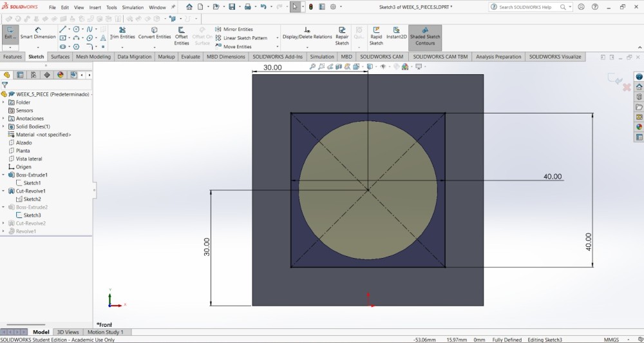The width and height of the screenshot is (644, 343).
Task: Switch to the SOLIDWORKS CAM tab
Action: point(382,57)
